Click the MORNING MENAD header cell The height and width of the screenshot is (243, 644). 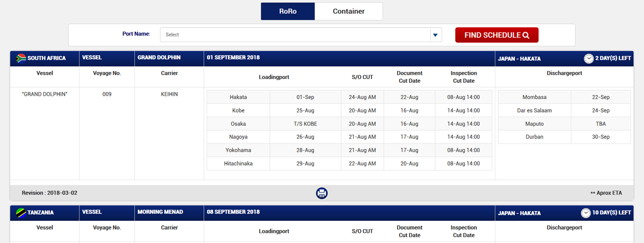[160, 212]
